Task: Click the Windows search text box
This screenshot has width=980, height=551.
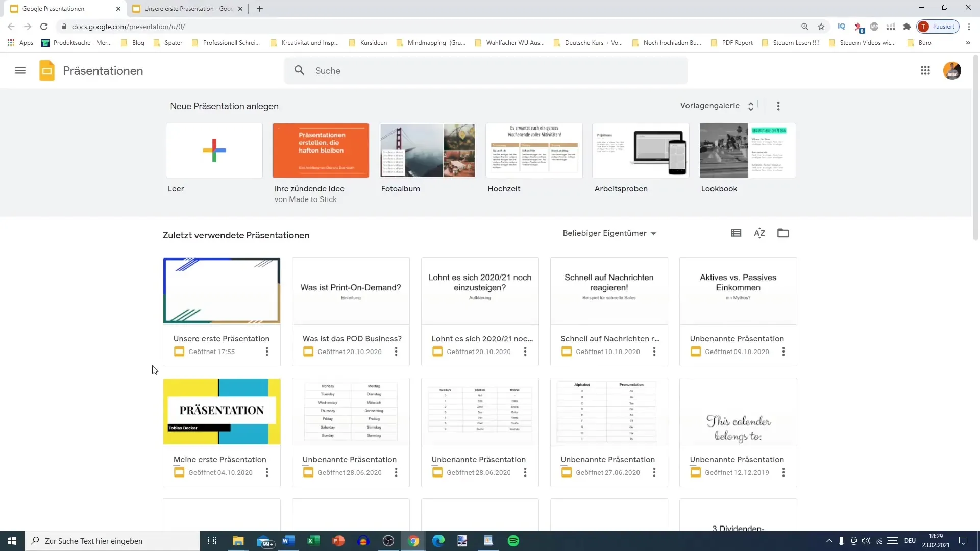Action: [112, 541]
